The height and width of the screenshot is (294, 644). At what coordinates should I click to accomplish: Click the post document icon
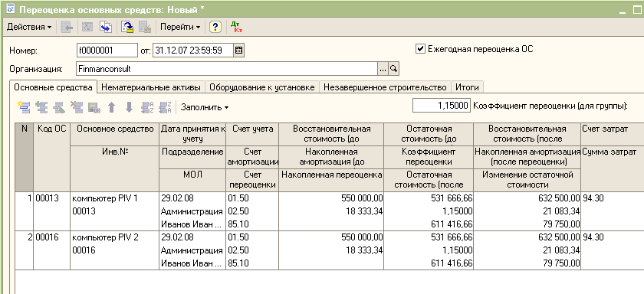click(127, 27)
